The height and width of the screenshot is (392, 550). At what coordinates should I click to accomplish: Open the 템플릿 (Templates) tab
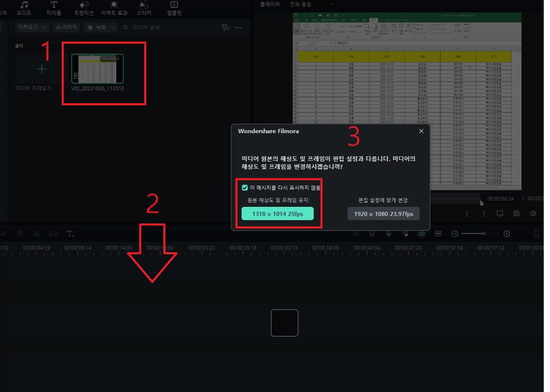point(174,8)
